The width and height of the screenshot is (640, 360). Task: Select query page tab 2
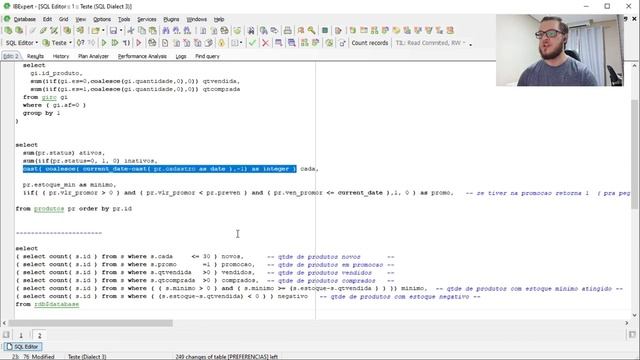click(x=39, y=336)
